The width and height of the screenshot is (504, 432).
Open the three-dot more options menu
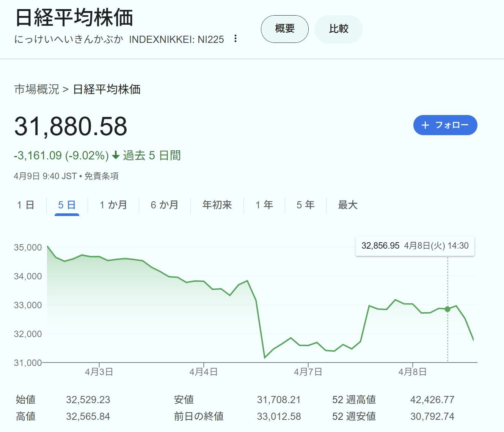click(x=236, y=39)
